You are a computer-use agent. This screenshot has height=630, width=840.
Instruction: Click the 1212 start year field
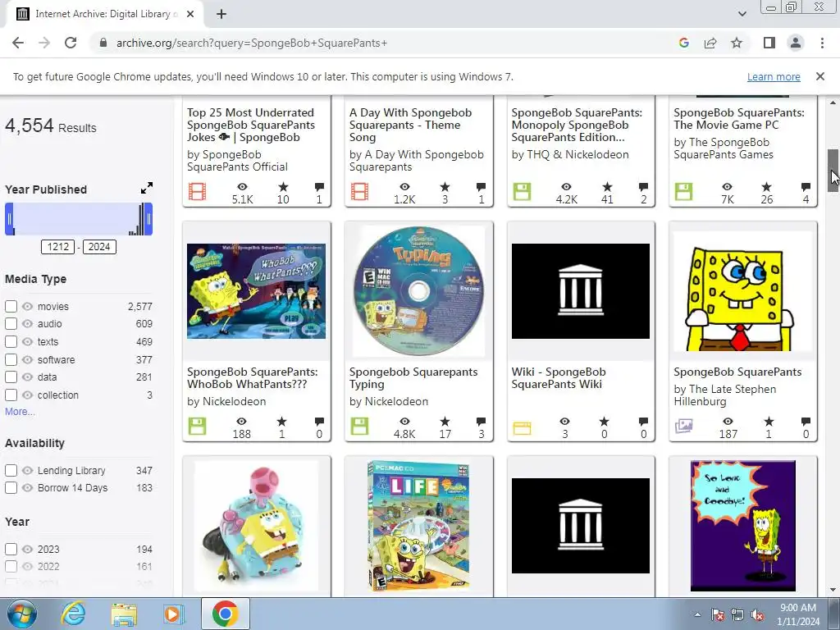point(58,247)
